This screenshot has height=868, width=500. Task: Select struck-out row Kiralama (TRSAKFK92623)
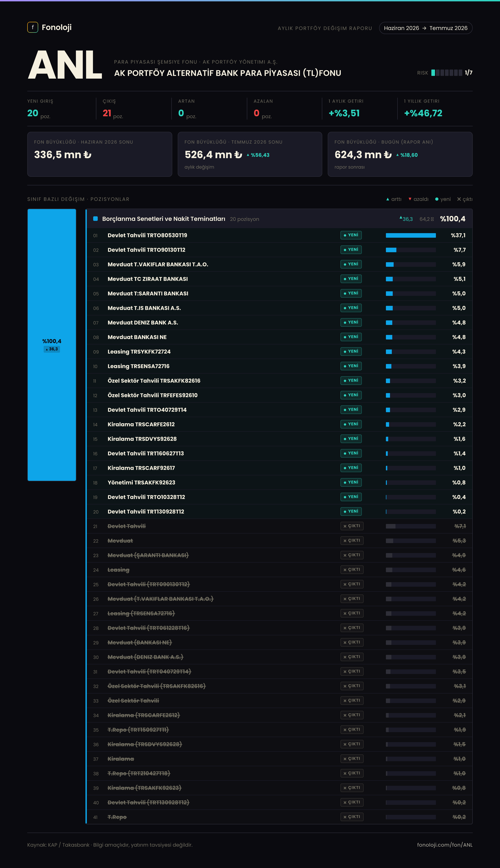(280, 788)
